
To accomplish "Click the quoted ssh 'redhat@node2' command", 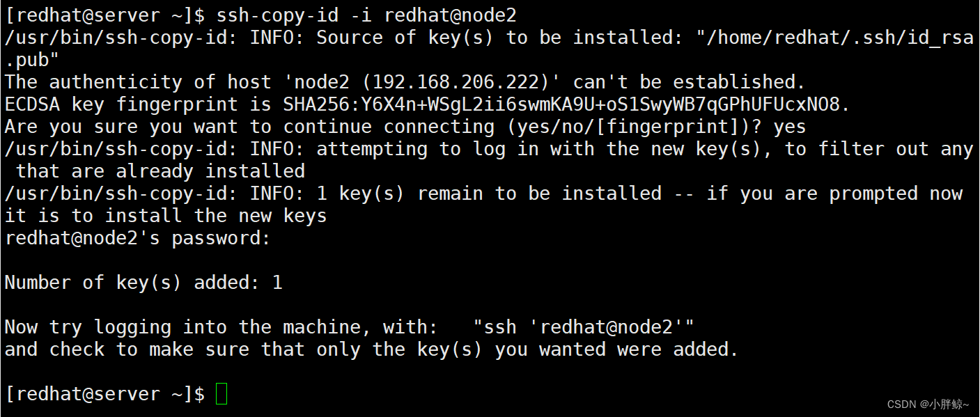I will [x=583, y=327].
